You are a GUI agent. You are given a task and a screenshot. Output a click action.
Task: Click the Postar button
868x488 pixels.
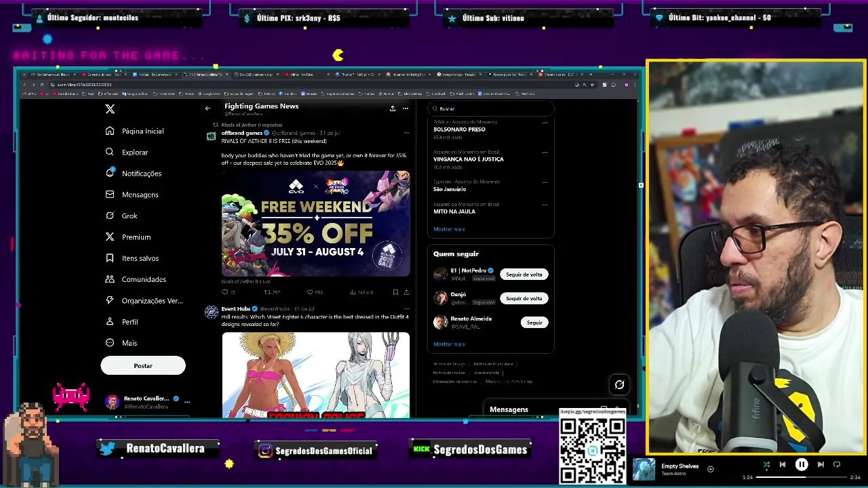143,366
